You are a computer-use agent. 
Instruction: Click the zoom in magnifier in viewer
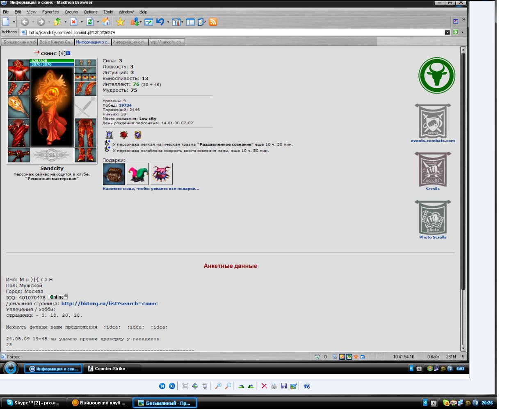[218, 386]
